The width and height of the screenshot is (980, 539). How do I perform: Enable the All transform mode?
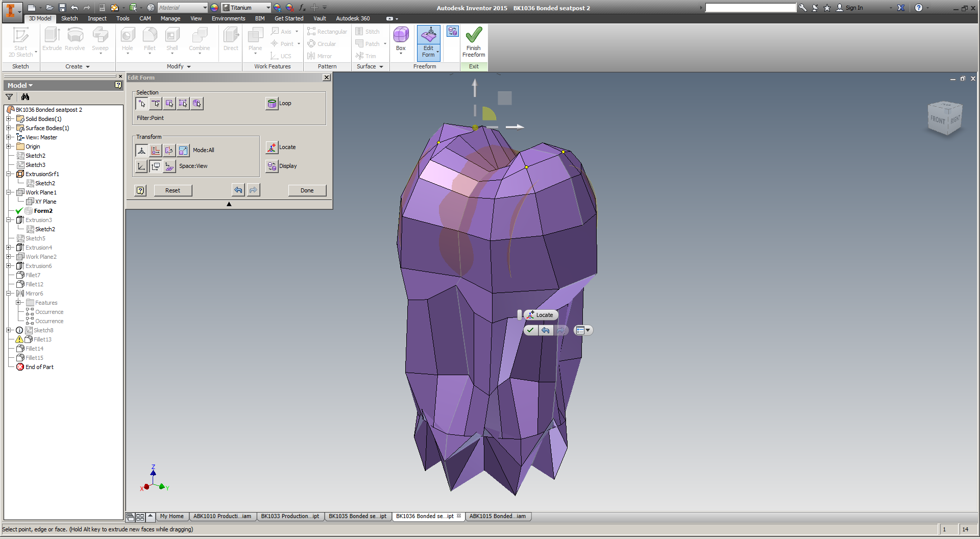tap(142, 151)
